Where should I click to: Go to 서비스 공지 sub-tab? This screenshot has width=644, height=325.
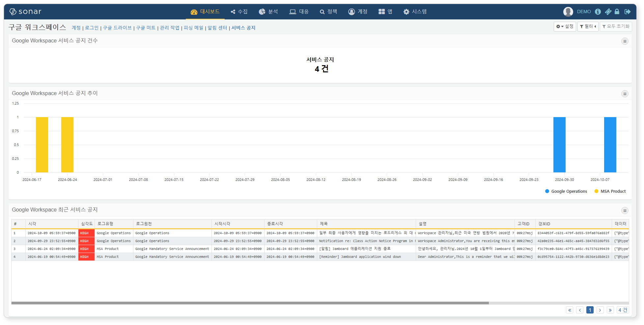pyautogui.click(x=243, y=28)
